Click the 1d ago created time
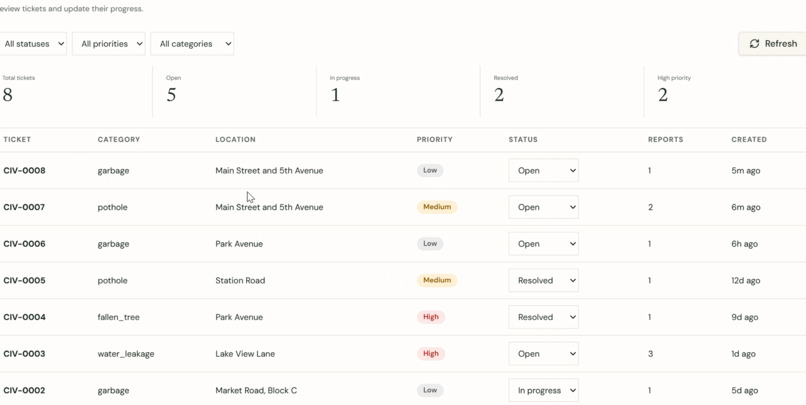 [x=744, y=354]
